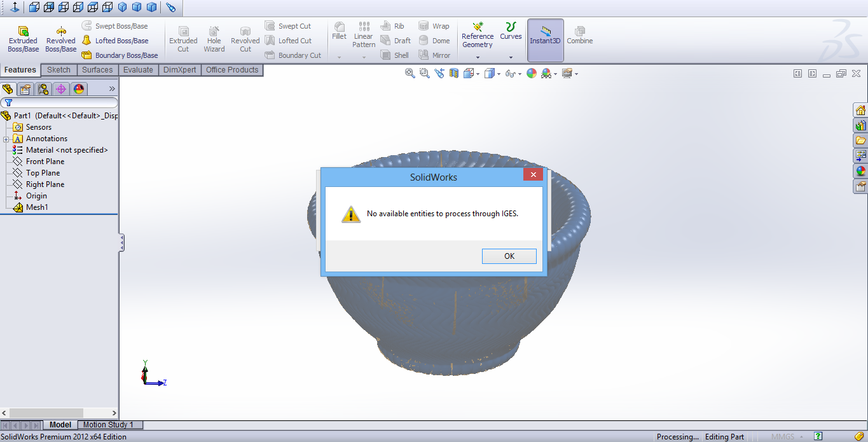
Task: Click Zoom to Fit magnifier icon
Action: (x=410, y=74)
